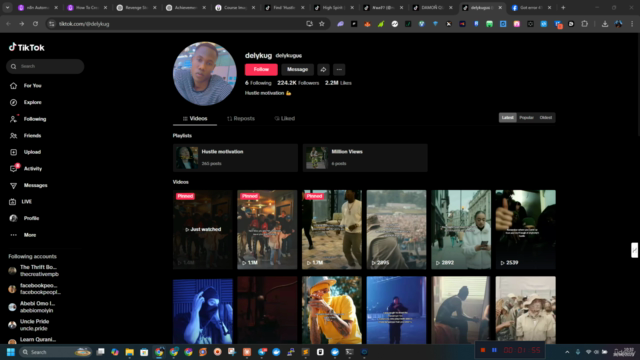640x360 pixels.
Task: Open the pinned Just watched video
Action: pos(202,229)
